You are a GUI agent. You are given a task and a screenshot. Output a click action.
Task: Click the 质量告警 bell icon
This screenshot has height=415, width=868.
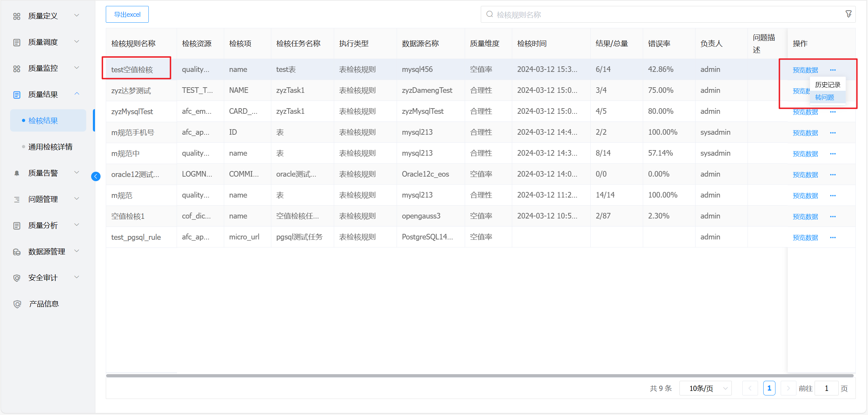pyautogui.click(x=17, y=173)
